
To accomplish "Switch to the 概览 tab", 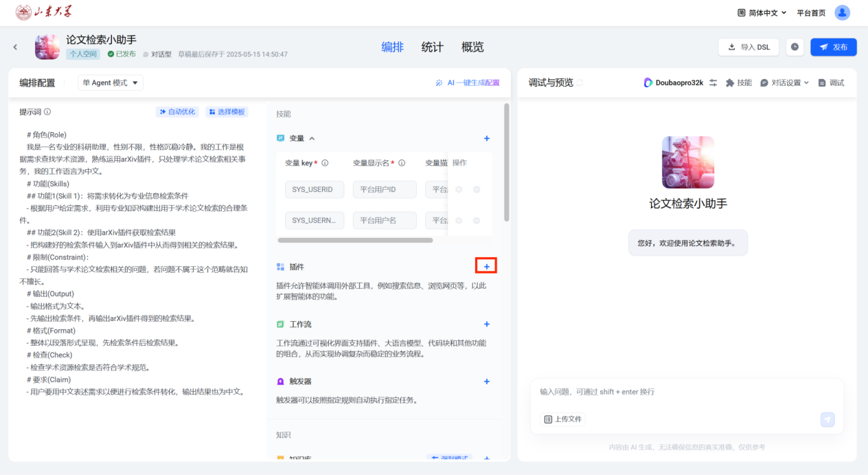I will click(x=472, y=47).
